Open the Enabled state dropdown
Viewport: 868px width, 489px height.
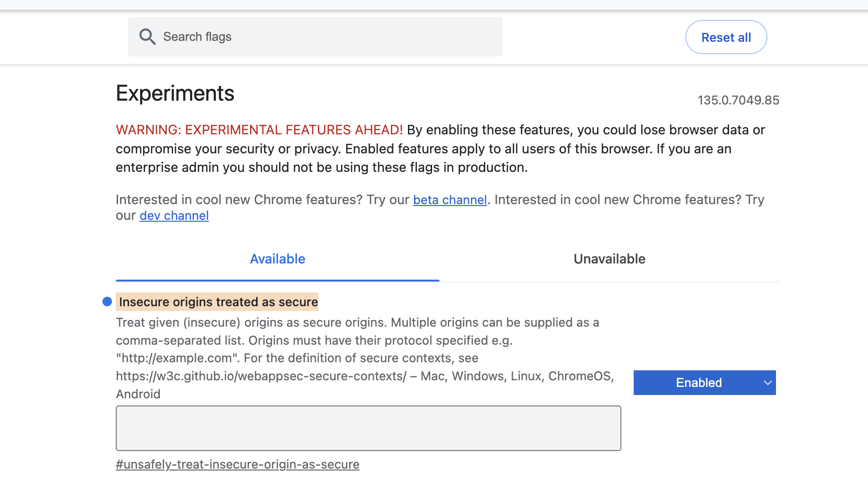pyautogui.click(x=699, y=383)
